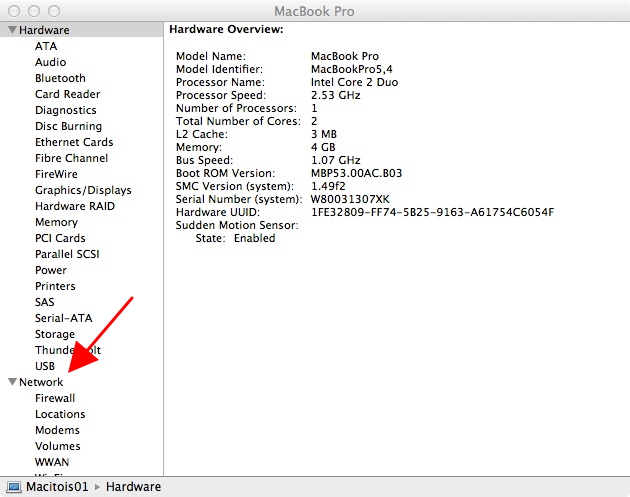Screen dimensions: 630x497
Task: Click the Hardware UUID value
Action: click(x=432, y=212)
